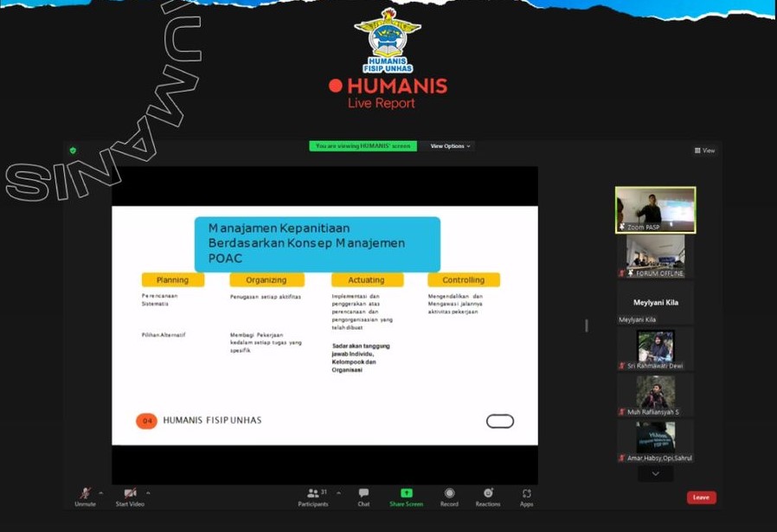
Task: Click the 'You are viewing HUMANIS' screen' banner
Action: (x=363, y=146)
